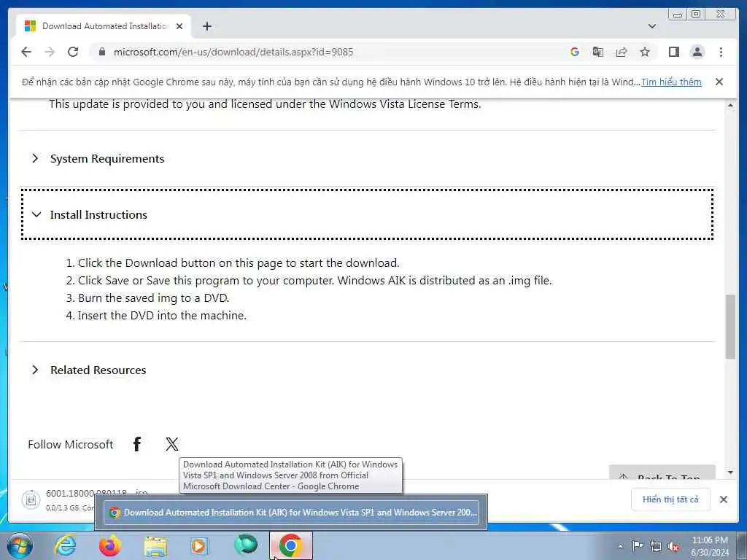Open the taskbar clock and date
The height and width of the screenshot is (560, 747).
point(710,546)
